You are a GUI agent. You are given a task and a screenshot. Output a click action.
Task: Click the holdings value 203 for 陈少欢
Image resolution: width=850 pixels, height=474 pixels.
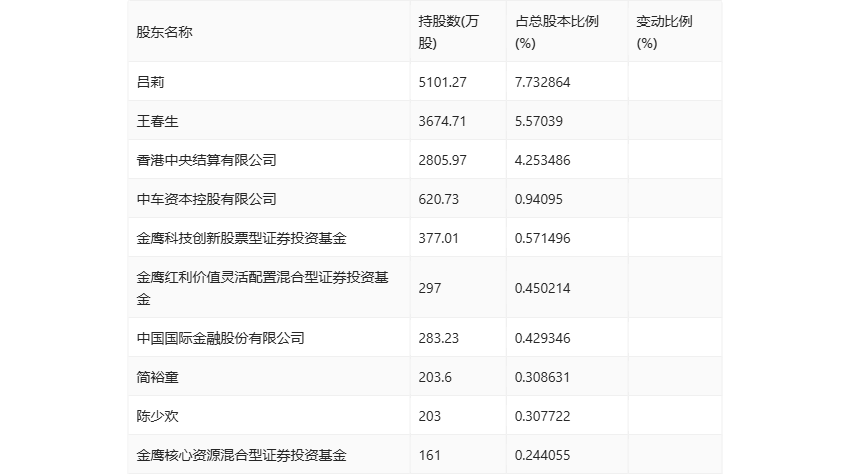click(430, 416)
